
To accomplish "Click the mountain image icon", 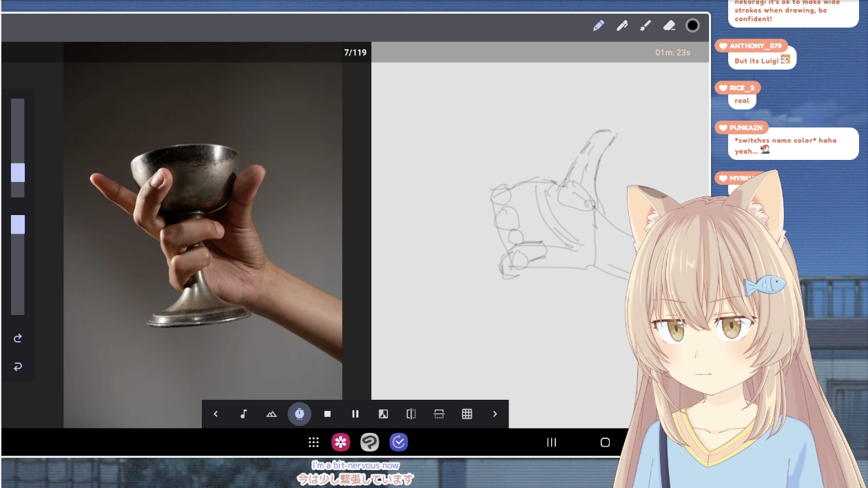I will point(271,414).
